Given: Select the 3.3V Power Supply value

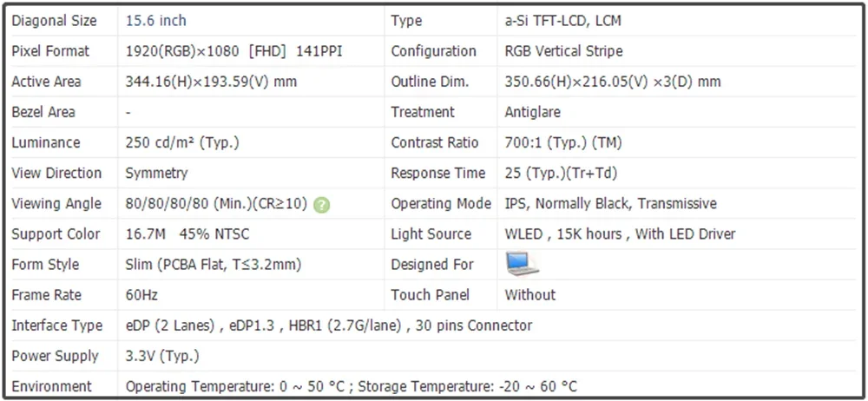Looking at the screenshot, I should tap(162, 356).
